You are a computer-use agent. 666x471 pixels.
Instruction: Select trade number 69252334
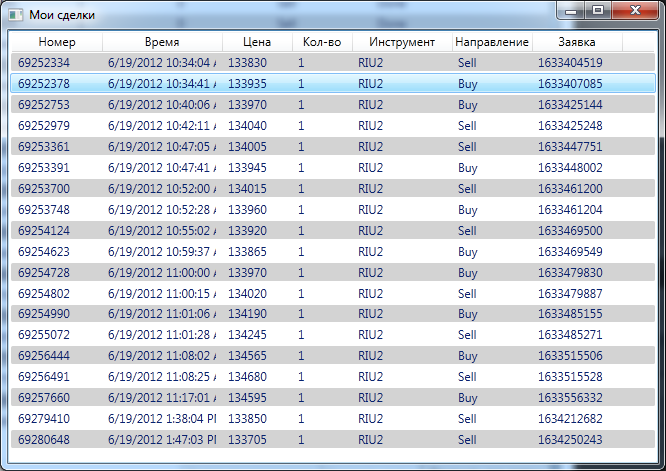(44, 63)
